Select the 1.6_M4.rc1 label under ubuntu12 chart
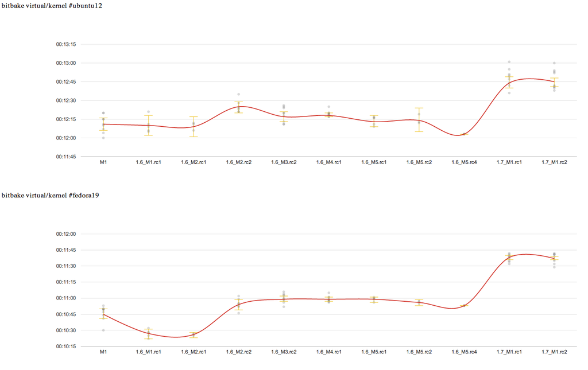The height and width of the screenshot is (370, 588). point(329,162)
